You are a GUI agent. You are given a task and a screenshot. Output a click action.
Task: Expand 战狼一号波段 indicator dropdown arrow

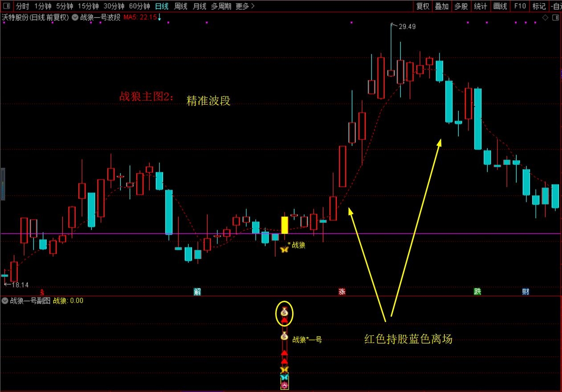[x=75, y=17]
